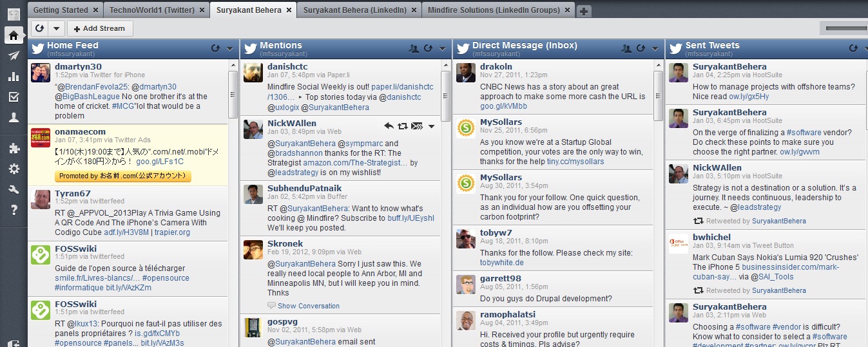
Task: Toggle the user filter icon in Mentions header
Action: [414, 48]
